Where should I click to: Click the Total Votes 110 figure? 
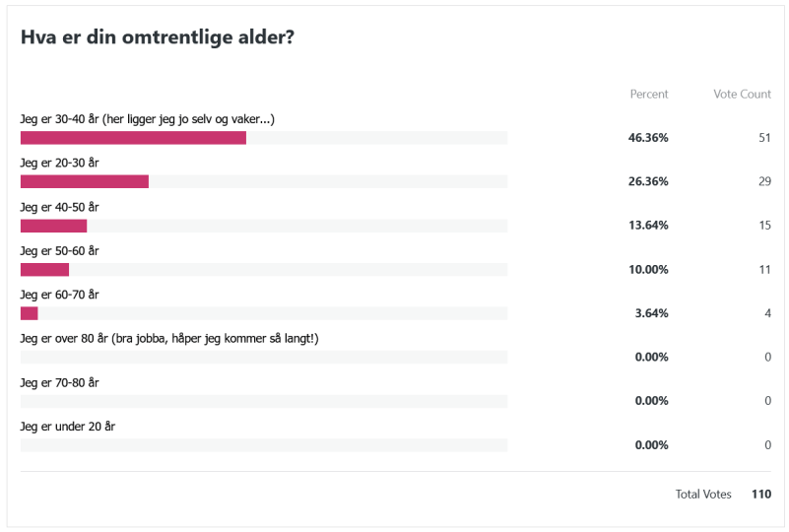pyautogui.click(x=759, y=495)
